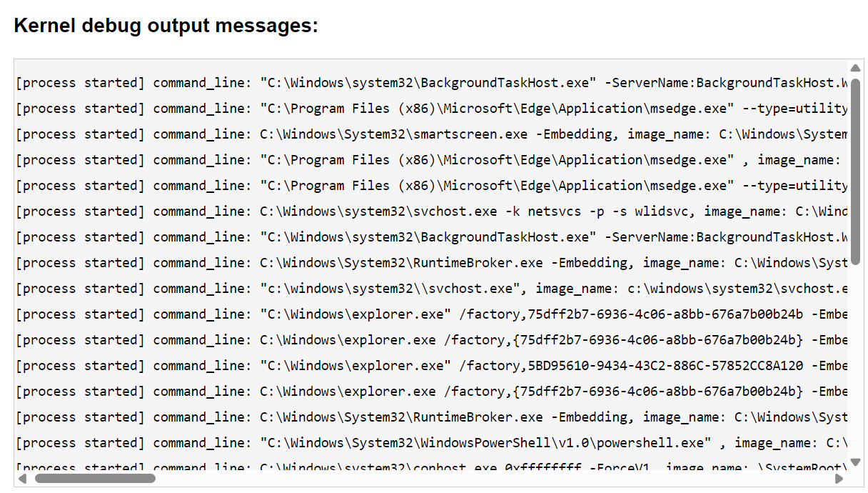Click the first RuntimeBroker.exe -Embedding line
This screenshot has width=868, height=493.
pos(428,263)
